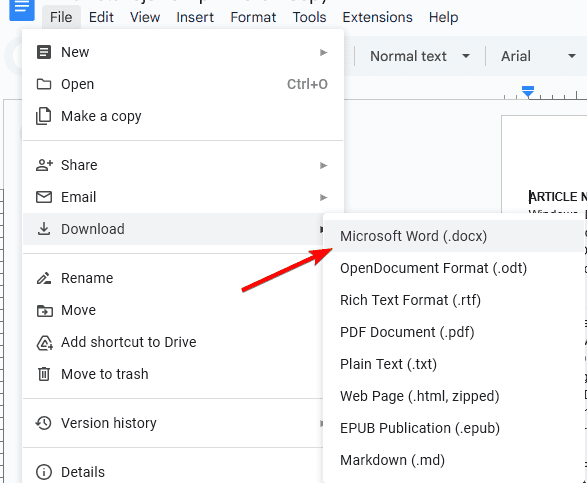Image resolution: width=587 pixels, height=483 pixels.
Task: Open the Insert menu
Action: (x=195, y=17)
